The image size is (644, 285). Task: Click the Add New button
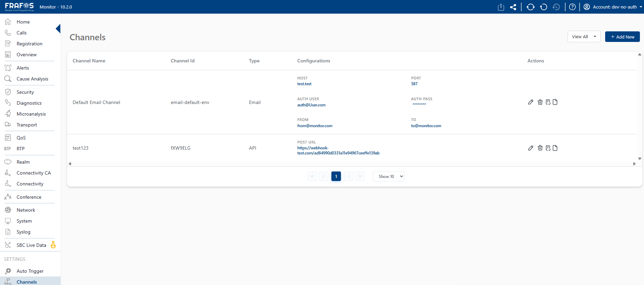[622, 37]
